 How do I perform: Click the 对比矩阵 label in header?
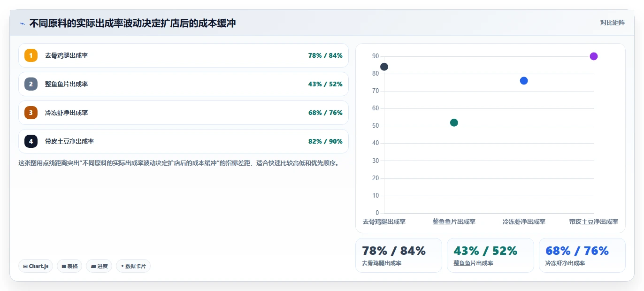[613, 23]
